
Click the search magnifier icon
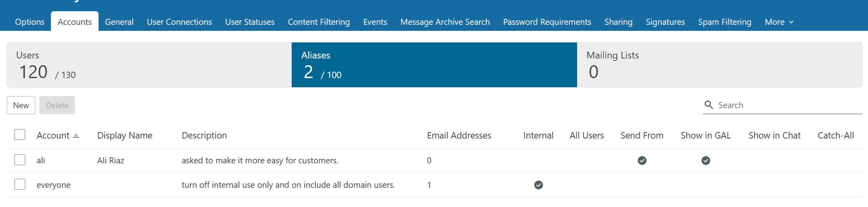click(709, 105)
